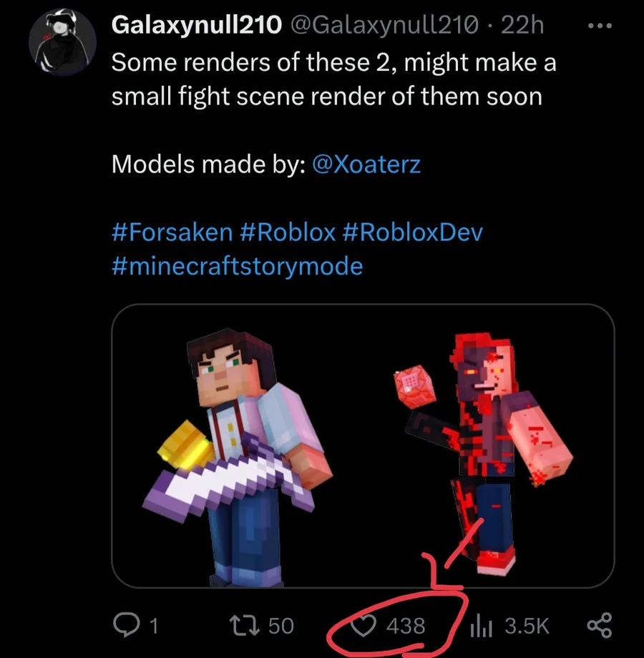This screenshot has height=658, width=644.
Task: Toggle the like heart icon
Action: tap(366, 625)
